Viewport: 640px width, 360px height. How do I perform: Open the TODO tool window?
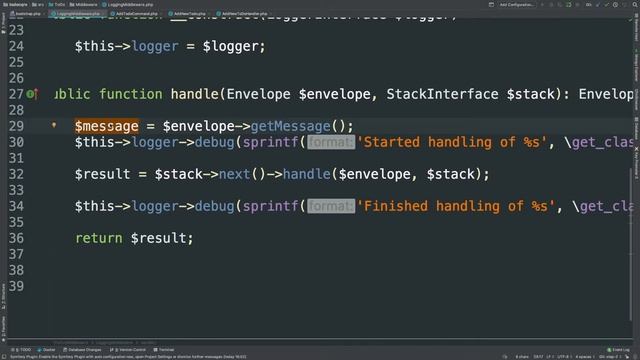coord(21,350)
